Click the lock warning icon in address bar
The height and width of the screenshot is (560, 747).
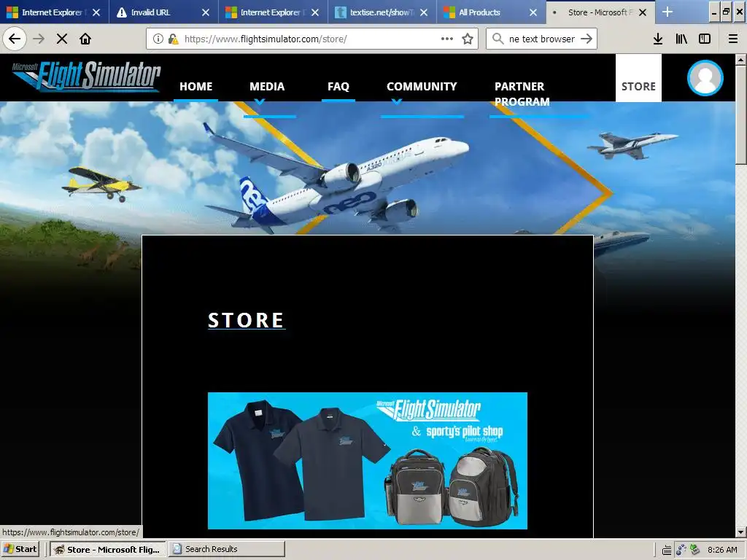[x=173, y=39]
